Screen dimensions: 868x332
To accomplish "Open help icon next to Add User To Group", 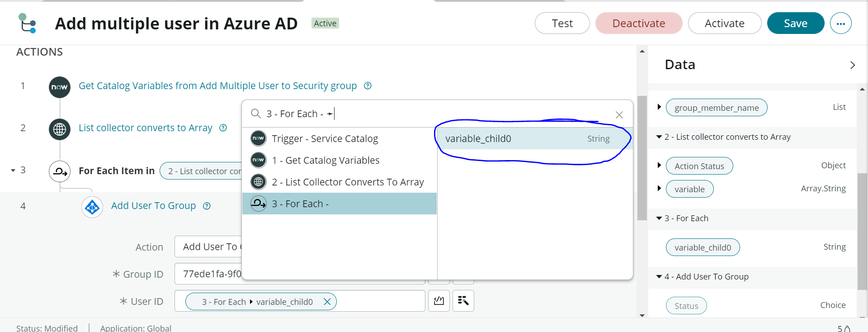I will [x=207, y=206].
